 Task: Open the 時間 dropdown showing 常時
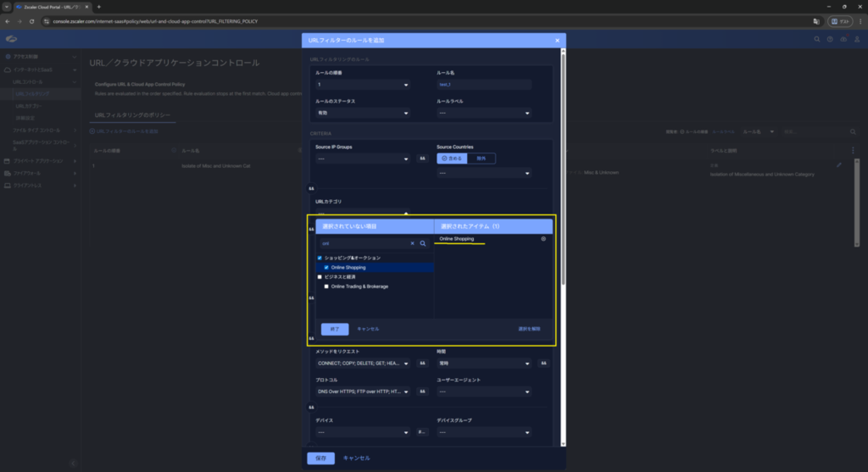coord(484,364)
